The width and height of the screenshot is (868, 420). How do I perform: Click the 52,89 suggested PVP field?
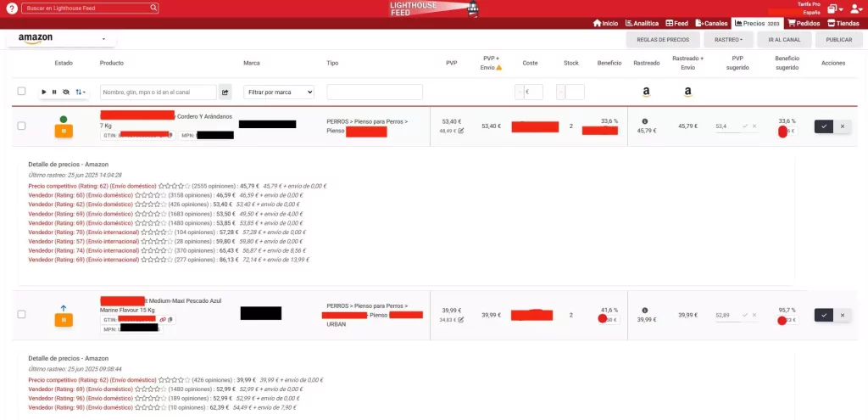727,316
